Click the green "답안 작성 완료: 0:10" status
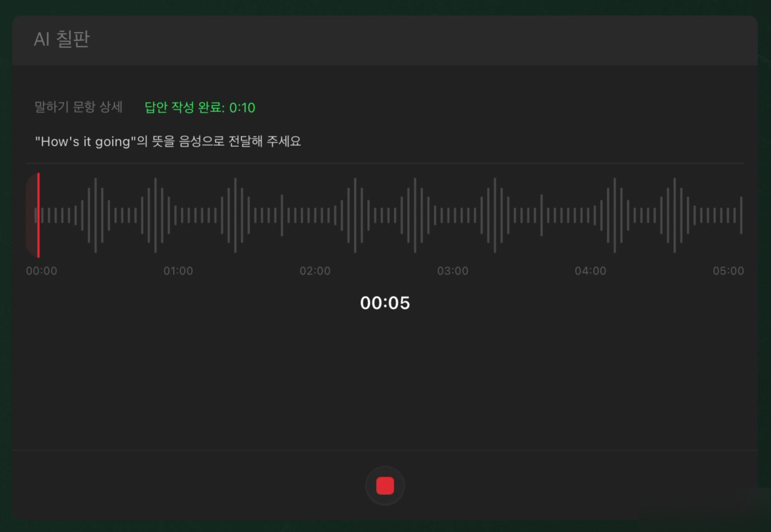This screenshot has width=771, height=532. point(200,108)
